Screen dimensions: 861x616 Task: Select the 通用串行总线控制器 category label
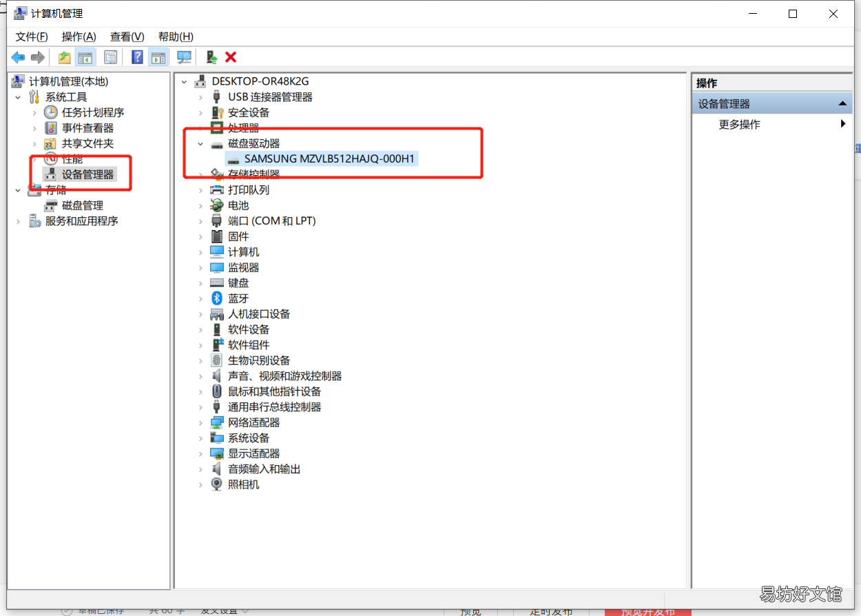coord(274,407)
